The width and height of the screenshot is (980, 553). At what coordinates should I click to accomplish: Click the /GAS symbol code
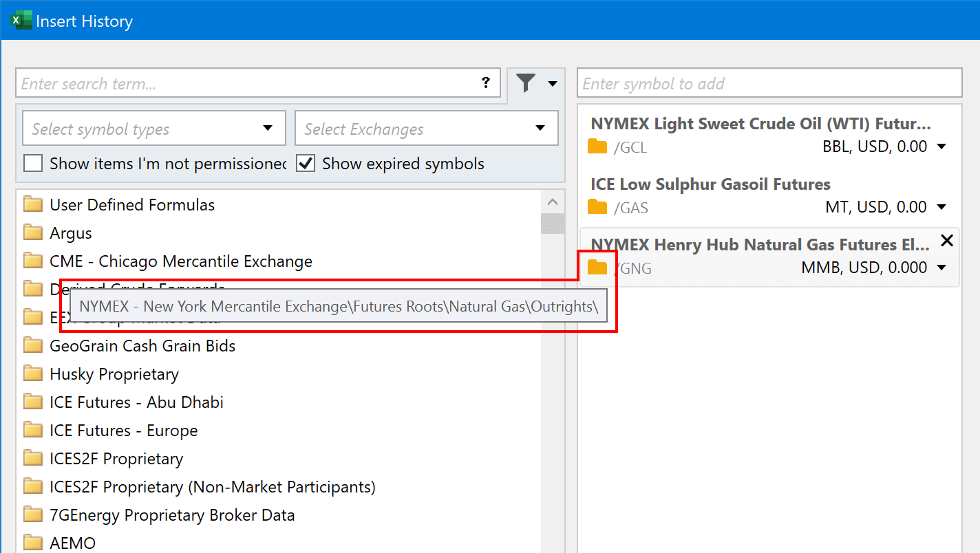[x=631, y=208]
